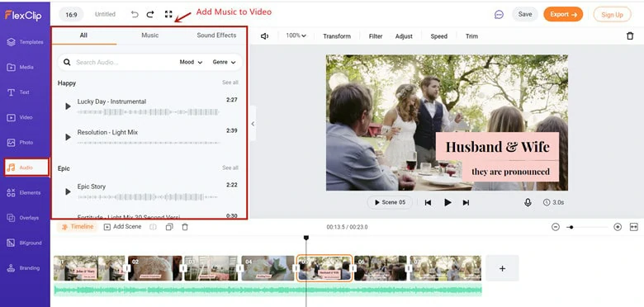Play the Lucky Day - Instrumental track

coord(68,106)
